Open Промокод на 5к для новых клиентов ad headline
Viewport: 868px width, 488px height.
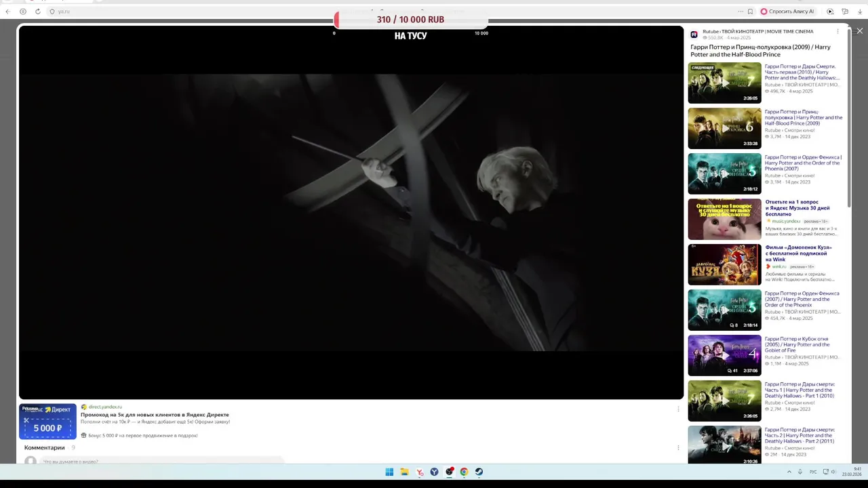(155, 414)
